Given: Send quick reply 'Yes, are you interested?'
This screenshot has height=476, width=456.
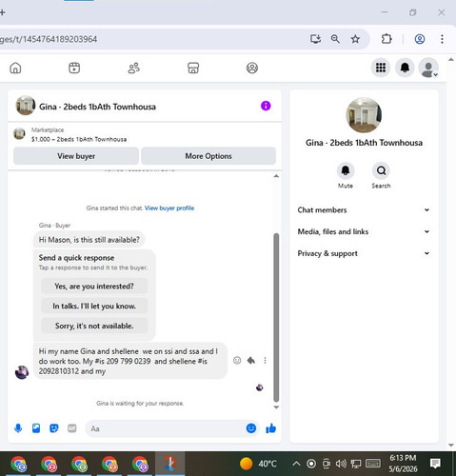Looking at the screenshot, I should pos(94,286).
